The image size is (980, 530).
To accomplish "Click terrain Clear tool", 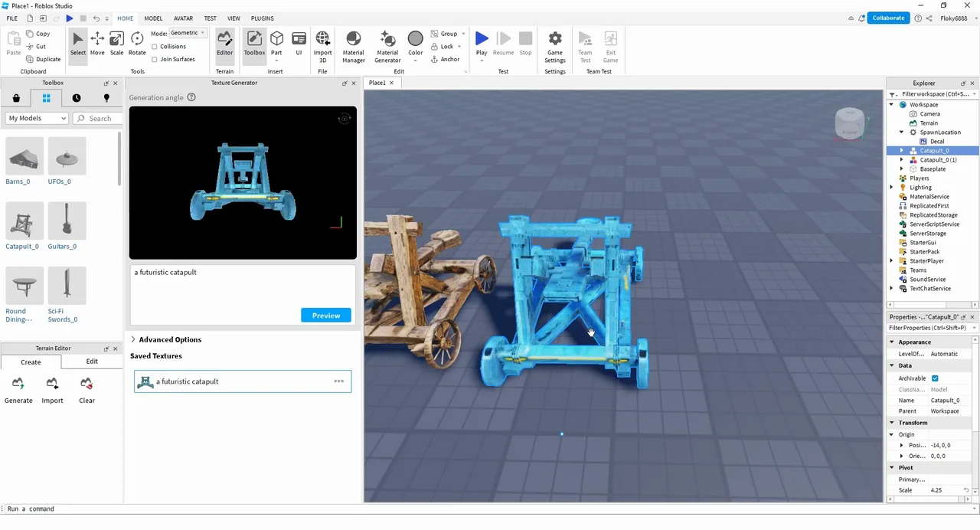I will (87, 390).
